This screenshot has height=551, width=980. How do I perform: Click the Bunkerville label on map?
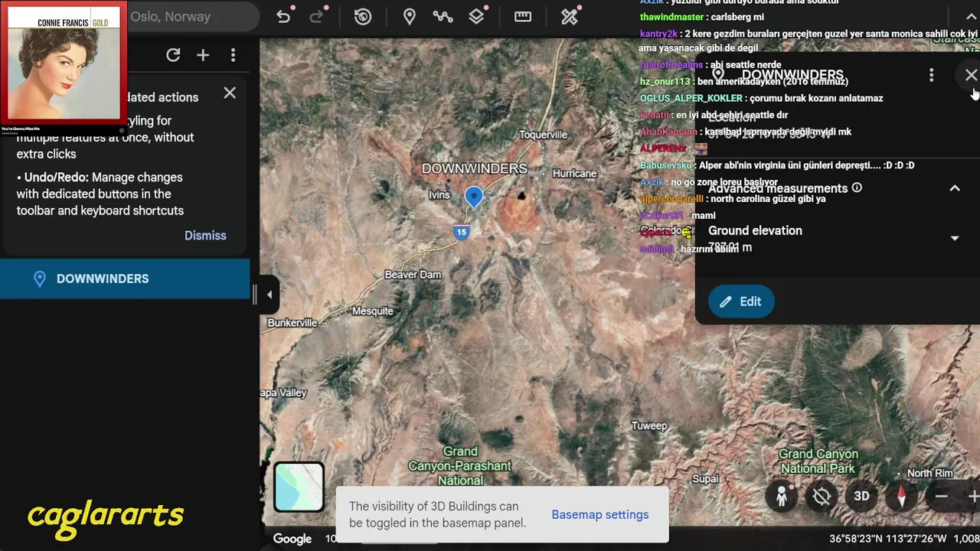click(x=292, y=323)
